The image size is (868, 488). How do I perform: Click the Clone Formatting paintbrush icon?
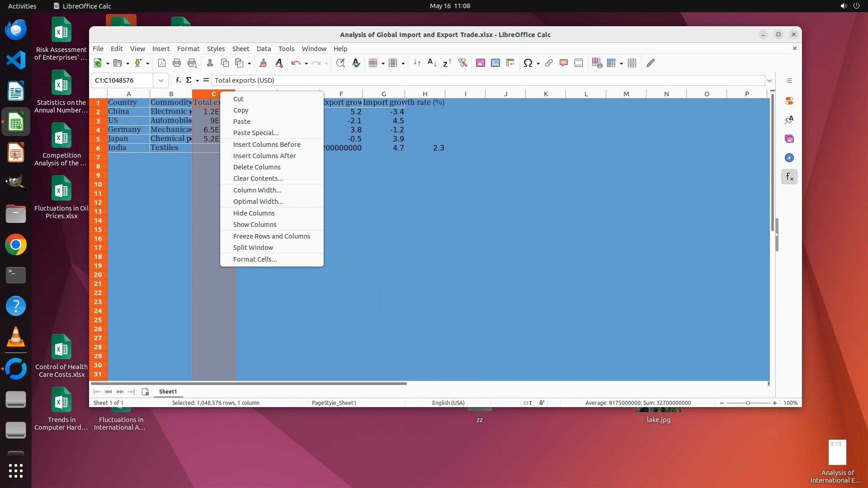click(x=263, y=63)
